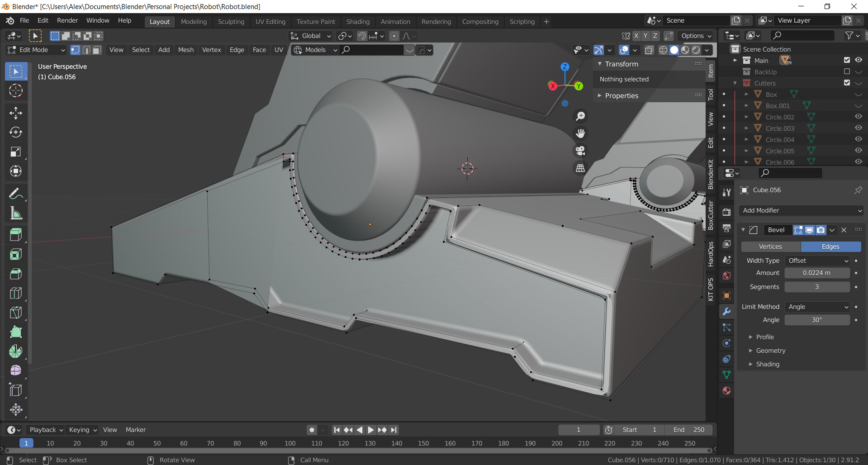868x465 pixels.
Task: Click the bevel Amount value slider
Action: 817,273
